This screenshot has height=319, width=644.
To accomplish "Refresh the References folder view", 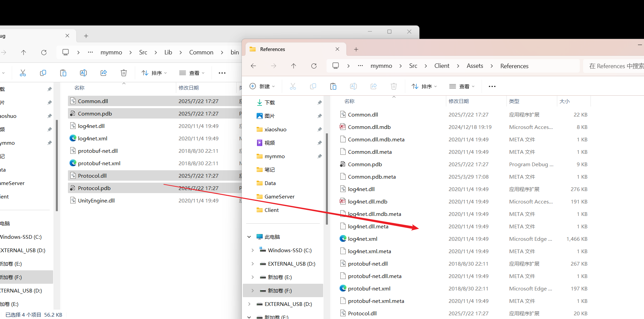I will point(314,66).
